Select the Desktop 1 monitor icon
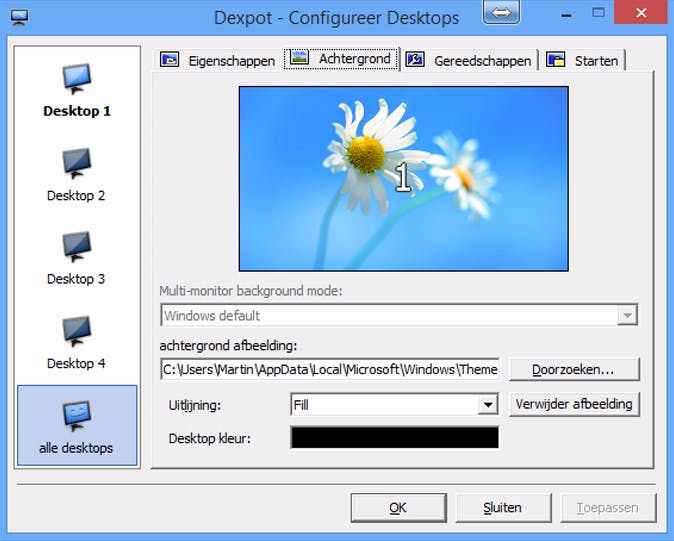Image resolution: width=674 pixels, height=541 pixels. tap(77, 79)
